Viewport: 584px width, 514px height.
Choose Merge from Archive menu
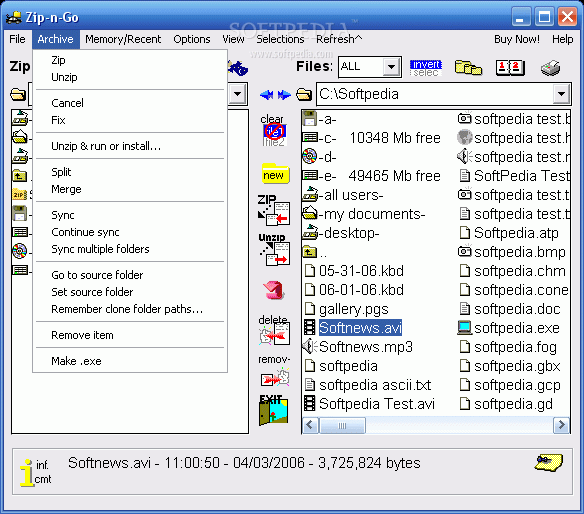(x=130, y=189)
